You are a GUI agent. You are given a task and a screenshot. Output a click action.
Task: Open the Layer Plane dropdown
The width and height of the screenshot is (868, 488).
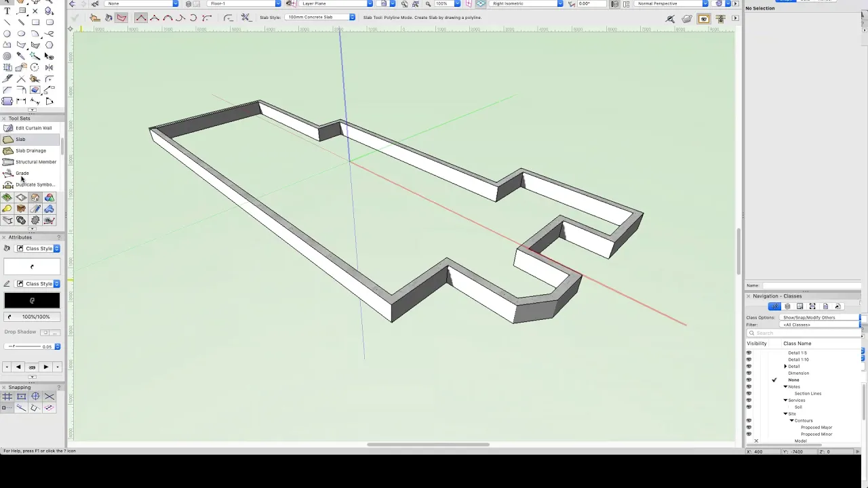click(336, 3)
